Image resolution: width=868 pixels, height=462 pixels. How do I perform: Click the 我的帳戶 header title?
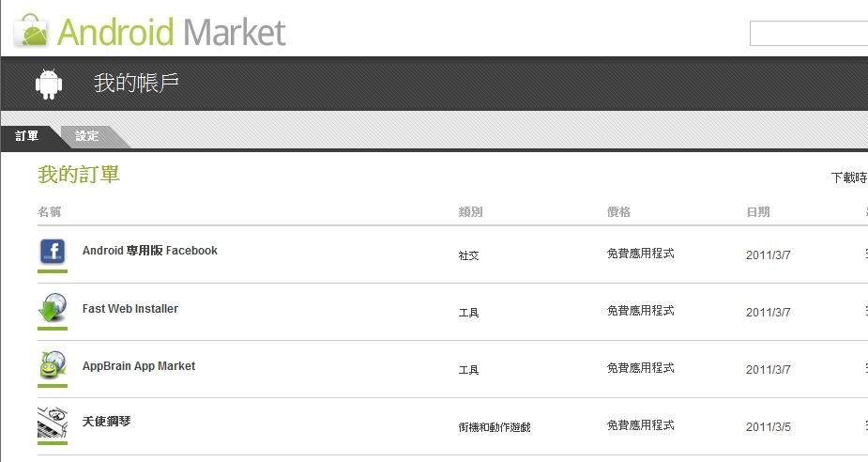coord(136,83)
